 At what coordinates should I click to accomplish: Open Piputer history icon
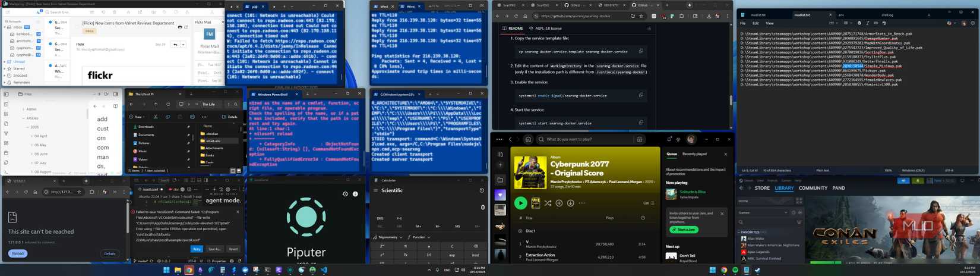pos(345,194)
